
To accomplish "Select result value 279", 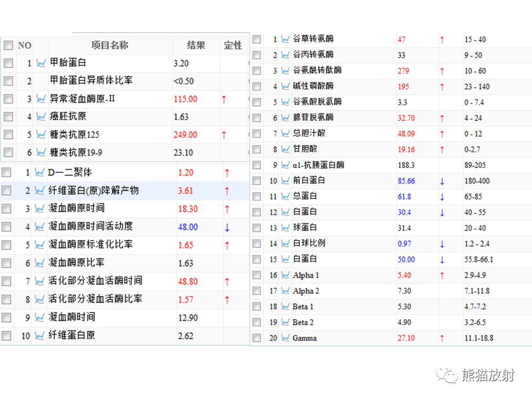I will tap(403, 71).
